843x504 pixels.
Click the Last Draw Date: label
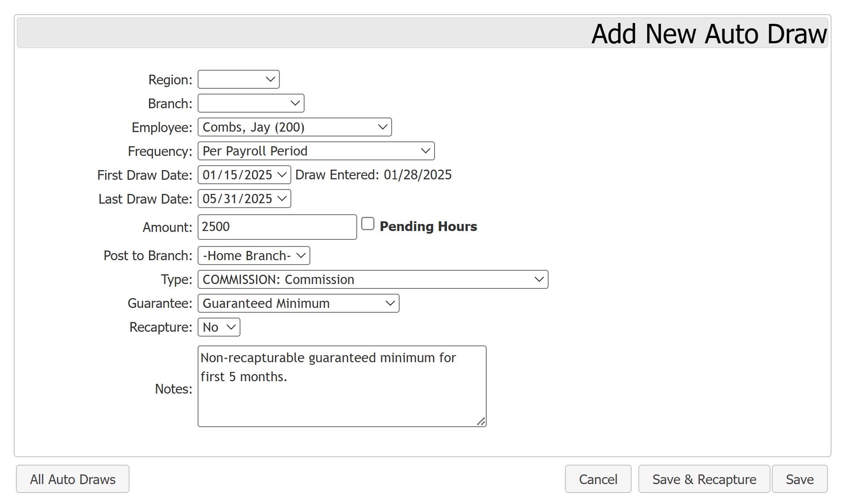pos(145,199)
